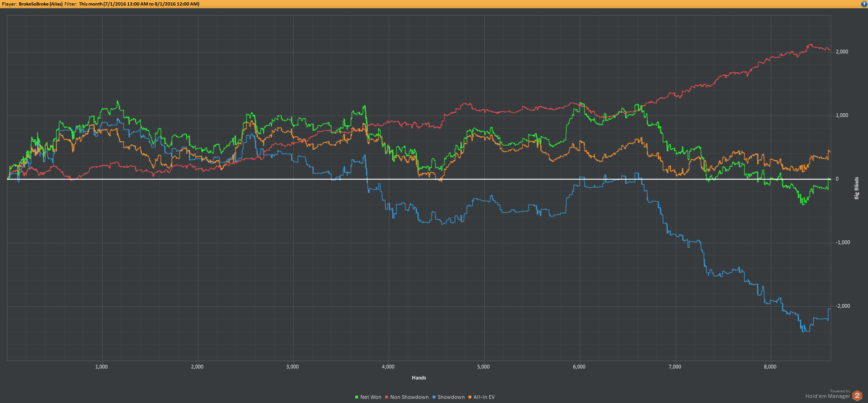Click the positive 2,000 label on Big Blinds axis
The height and width of the screenshot is (403, 868).
point(842,52)
